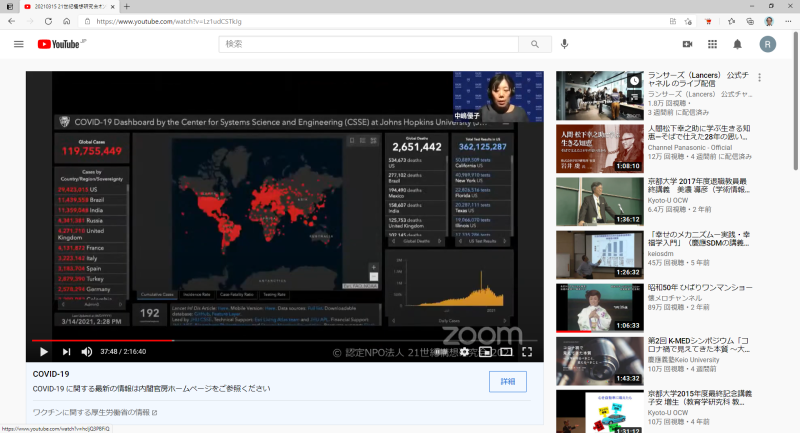Open the browser profile picture

click(x=769, y=21)
